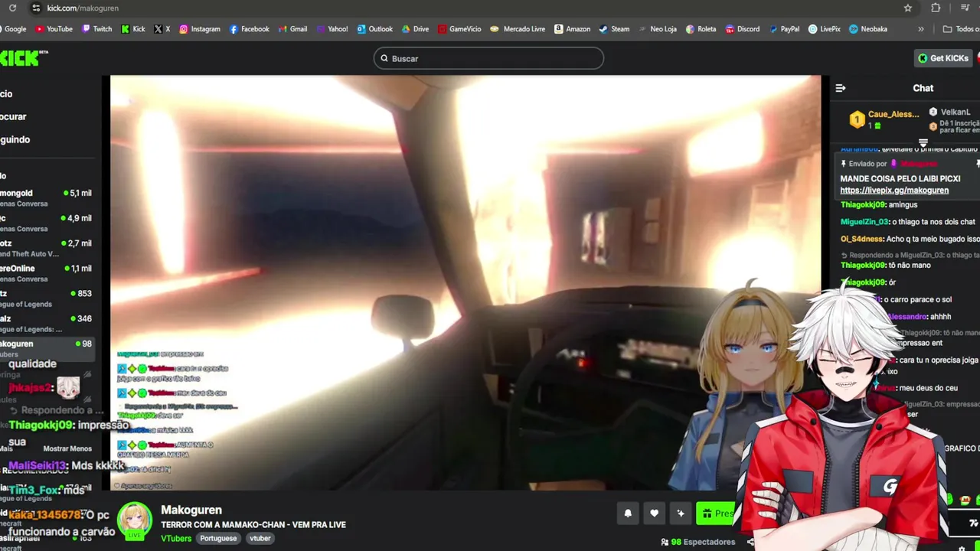Open the Neo Loja bookmark
980x551 pixels.
pyautogui.click(x=658, y=29)
